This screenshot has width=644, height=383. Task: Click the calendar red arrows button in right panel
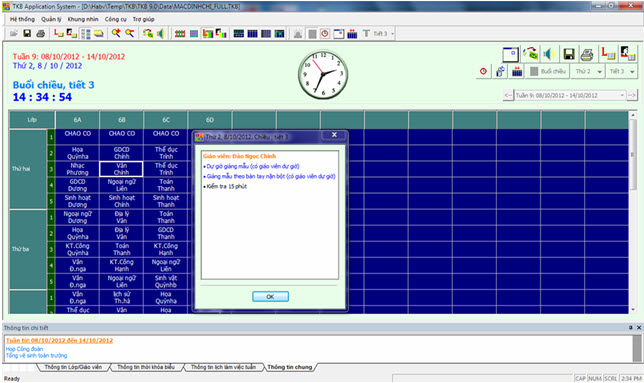pyautogui.click(x=517, y=71)
